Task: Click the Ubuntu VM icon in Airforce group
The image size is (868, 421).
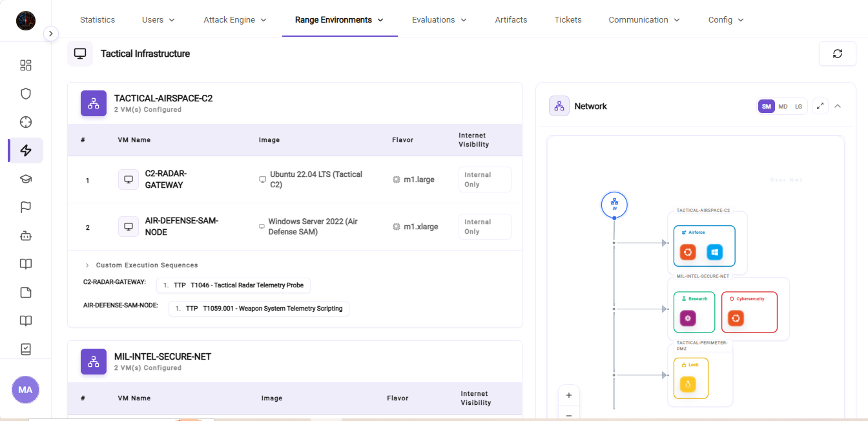Action: (x=688, y=252)
